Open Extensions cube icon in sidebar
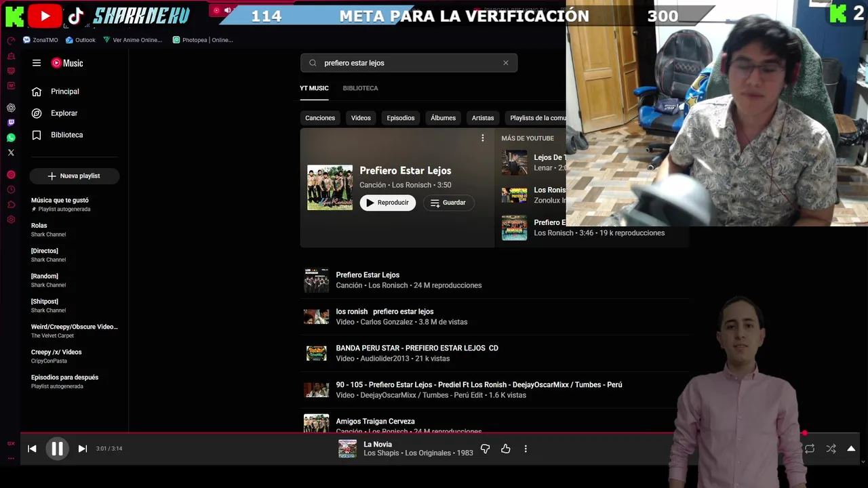The image size is (868, 488). [x=11, y=205]
